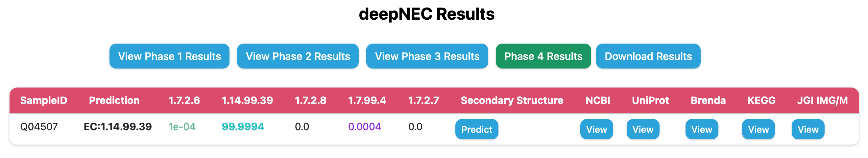
Task: Open the JGI IMG/M View button
Action: [x=808, y=129]
